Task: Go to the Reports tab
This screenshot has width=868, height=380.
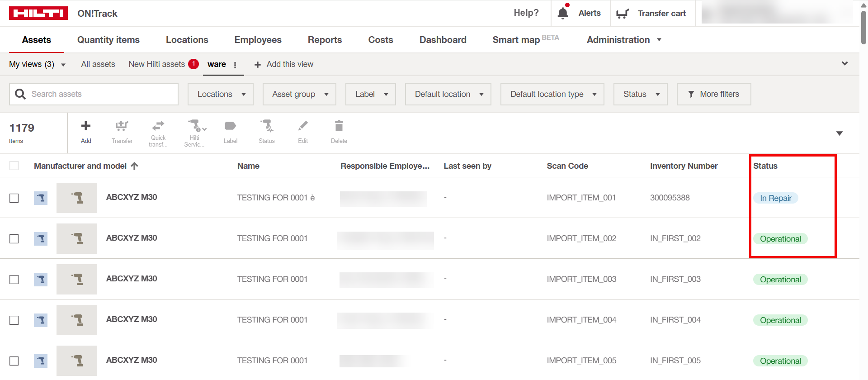Action: click(325, 40)
